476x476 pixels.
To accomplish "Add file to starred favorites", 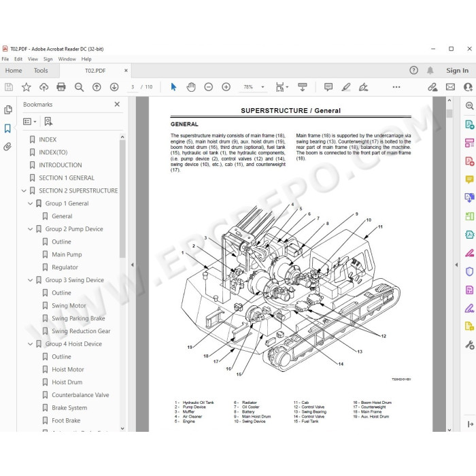I will click(26, 87).
